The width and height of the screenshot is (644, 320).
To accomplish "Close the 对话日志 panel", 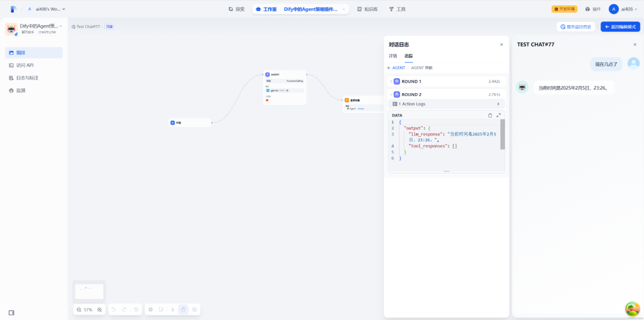I will (501, 44).
